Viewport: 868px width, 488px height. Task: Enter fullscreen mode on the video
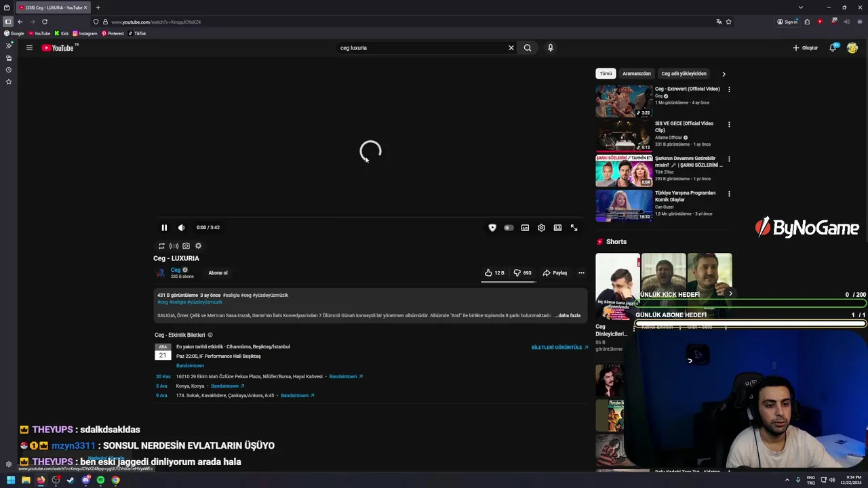[574, 228]
